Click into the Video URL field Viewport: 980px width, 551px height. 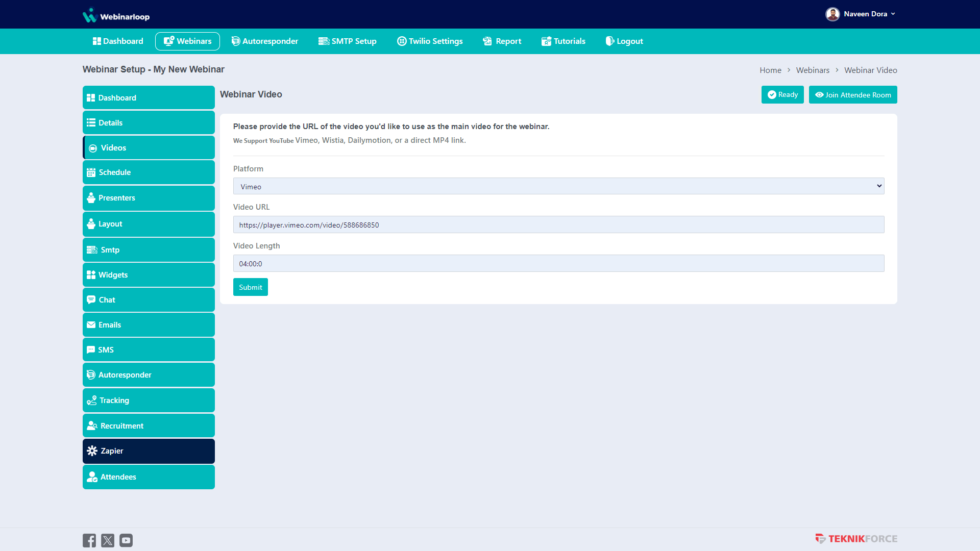click(x=558, y=225)
